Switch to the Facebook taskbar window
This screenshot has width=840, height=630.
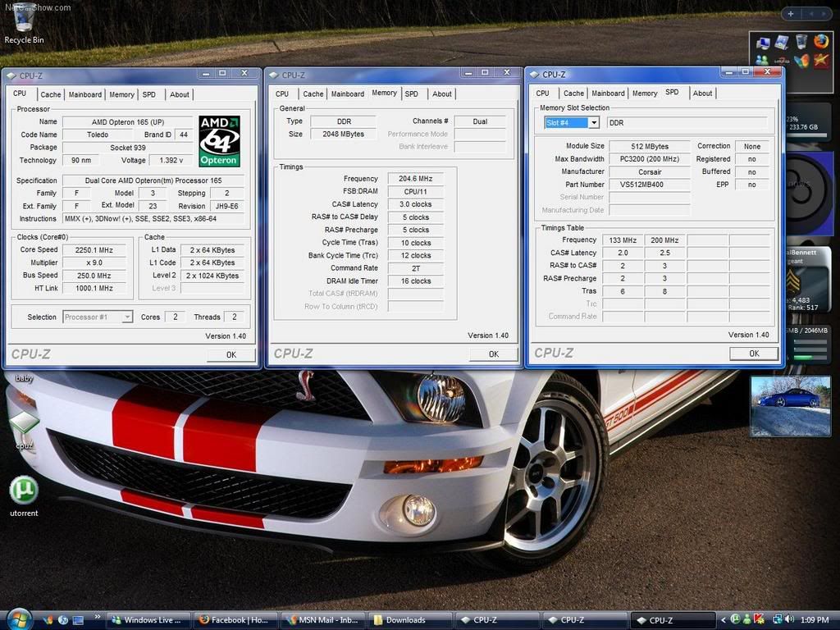[232, 620]
